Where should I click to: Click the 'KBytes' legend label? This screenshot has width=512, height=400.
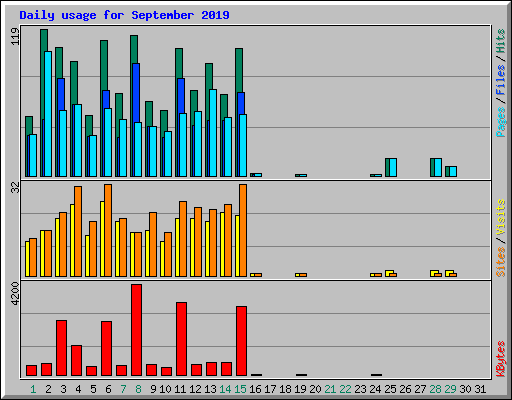[501, 359]
